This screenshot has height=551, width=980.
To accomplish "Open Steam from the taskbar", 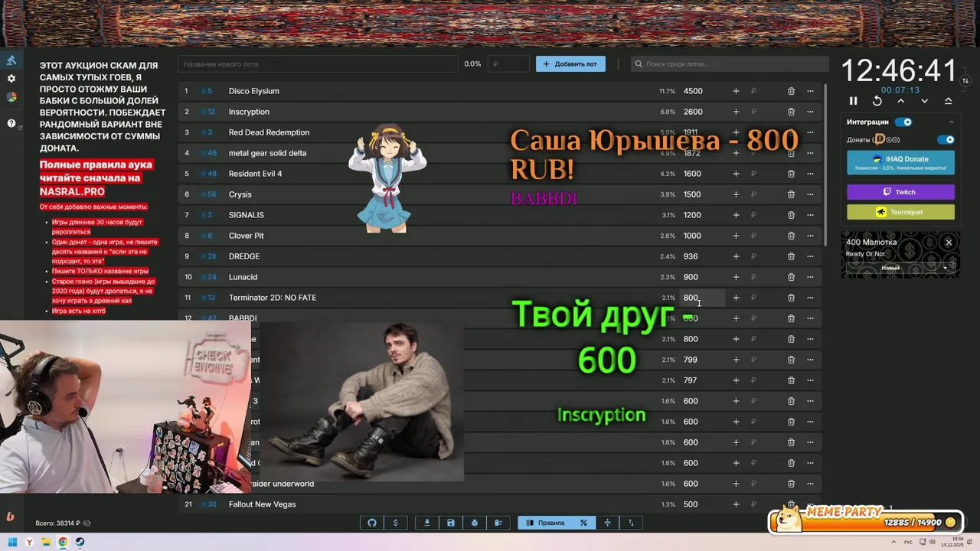I will [80, 542].
